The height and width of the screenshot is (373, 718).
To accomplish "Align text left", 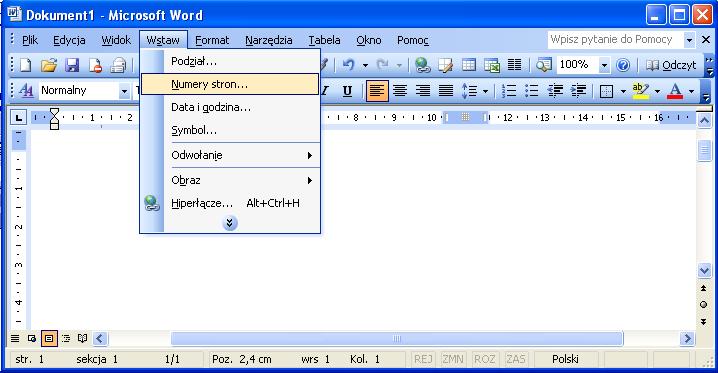I will click(377, 91).
